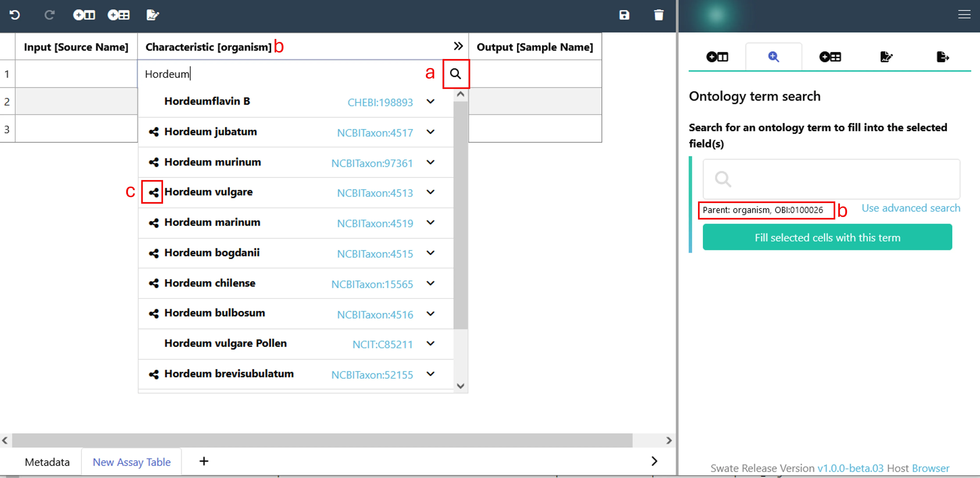Screen dimensions: 980x478
Task: Expand details for Hordeumflavin B
Action: pos(431,102)
